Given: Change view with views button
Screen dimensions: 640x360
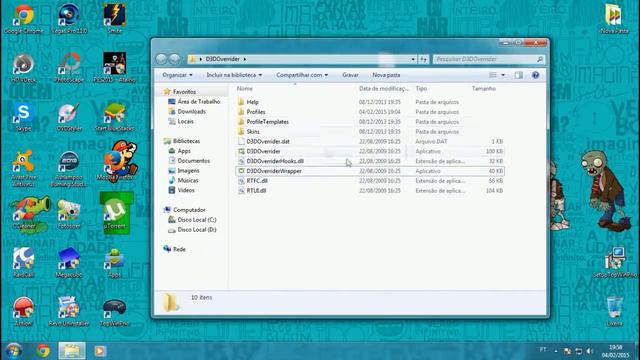Looking at the screenshot, I should [x=493, y=75].
